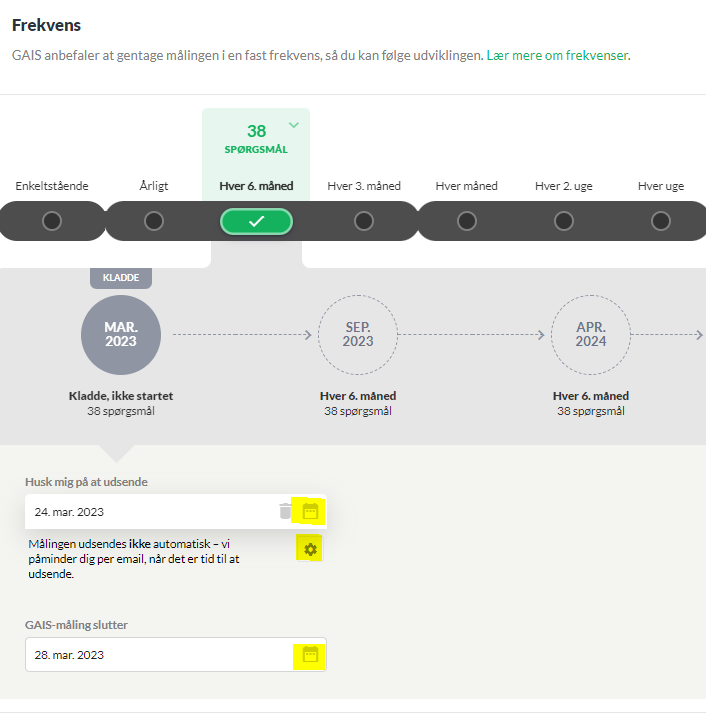Select Hver uge radio option
The image size is (706, 720).
point(661,221)
